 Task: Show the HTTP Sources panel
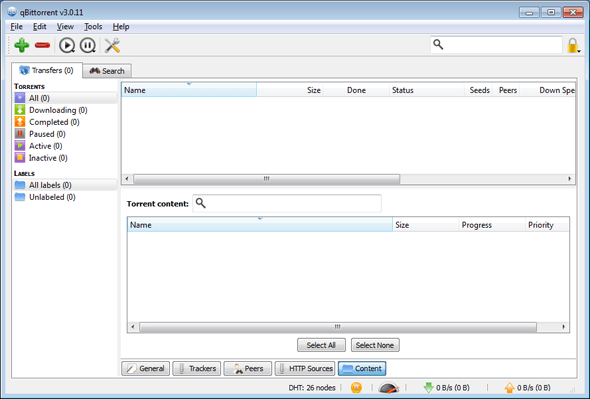pyautogui.click(x=305, y=369)
